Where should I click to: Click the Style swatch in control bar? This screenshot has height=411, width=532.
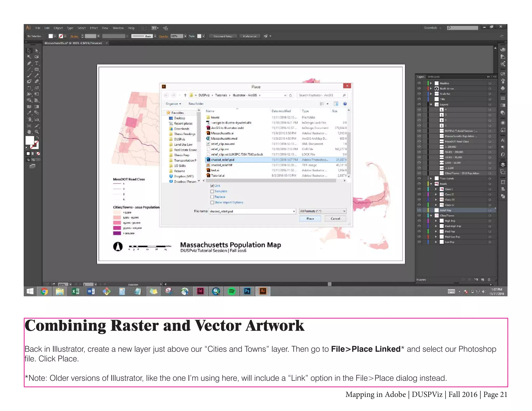tap(199, 36)
